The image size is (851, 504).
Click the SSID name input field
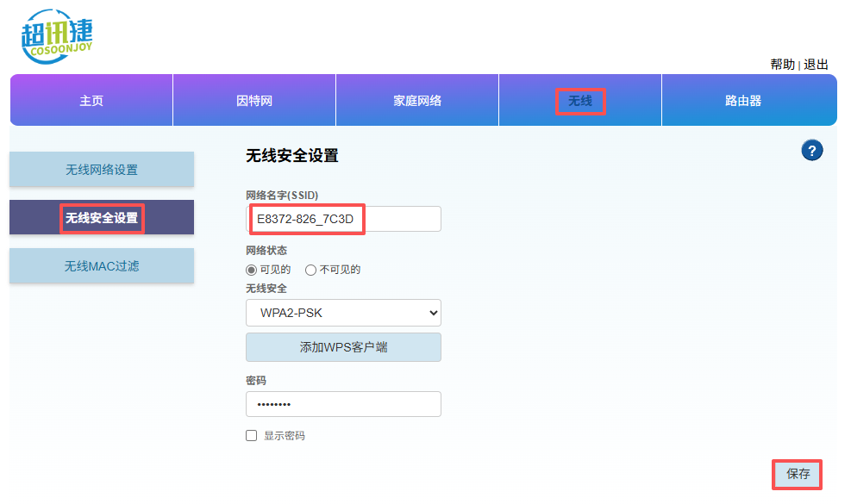tap(343, 219)
